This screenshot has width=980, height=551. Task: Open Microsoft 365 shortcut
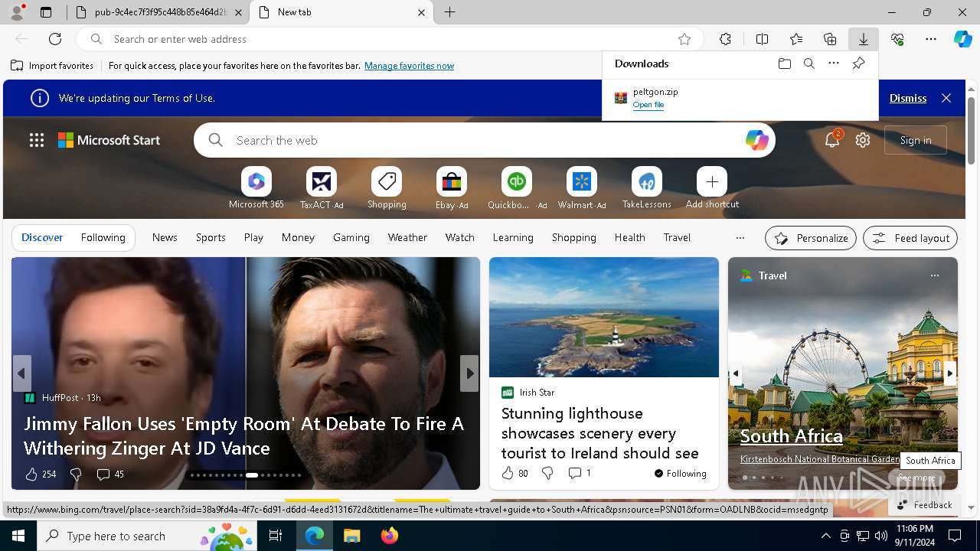tap(256, 188)
